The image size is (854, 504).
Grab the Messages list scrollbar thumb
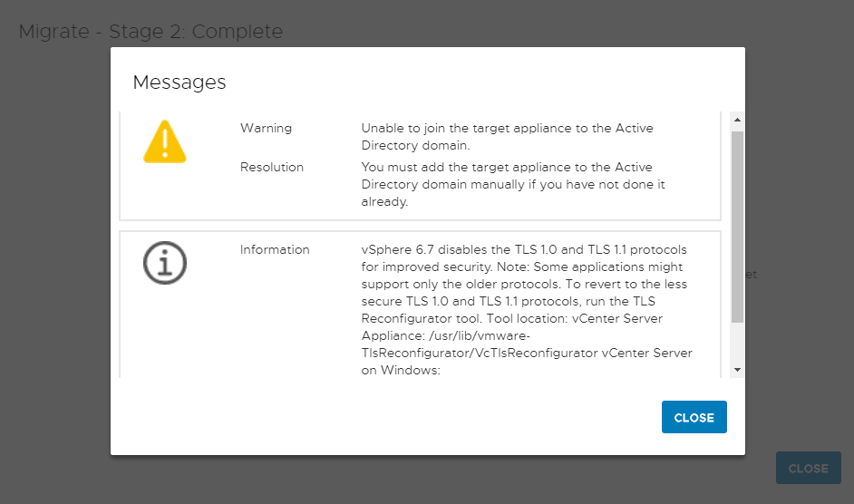(x=737, y=227)
